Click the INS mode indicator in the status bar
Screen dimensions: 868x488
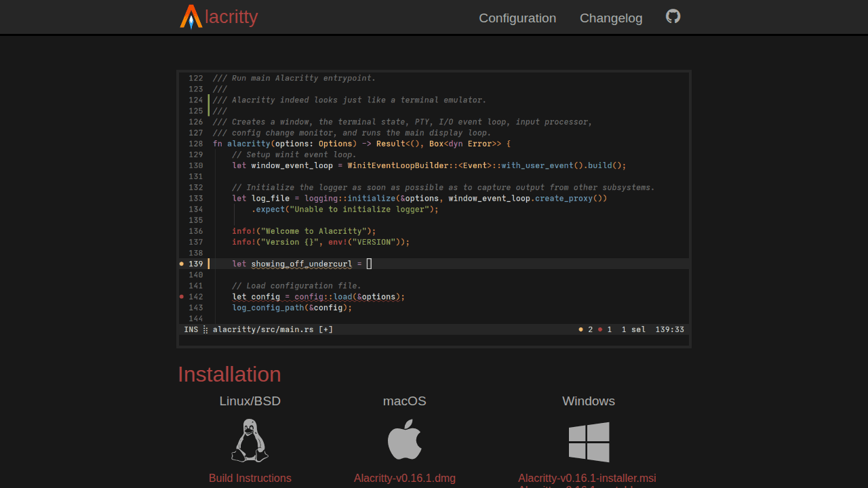point(191,329)
